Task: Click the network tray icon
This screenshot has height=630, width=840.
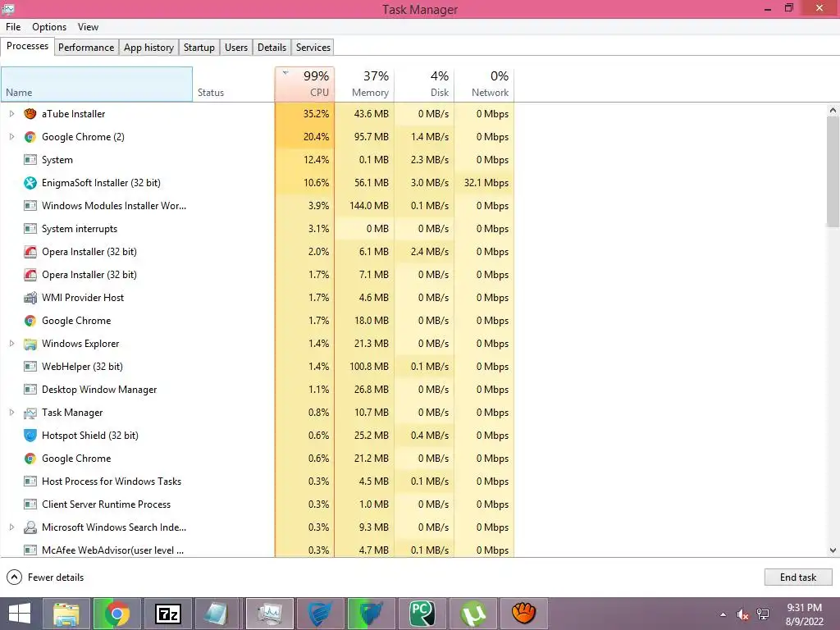Action: tap(763, 614)
